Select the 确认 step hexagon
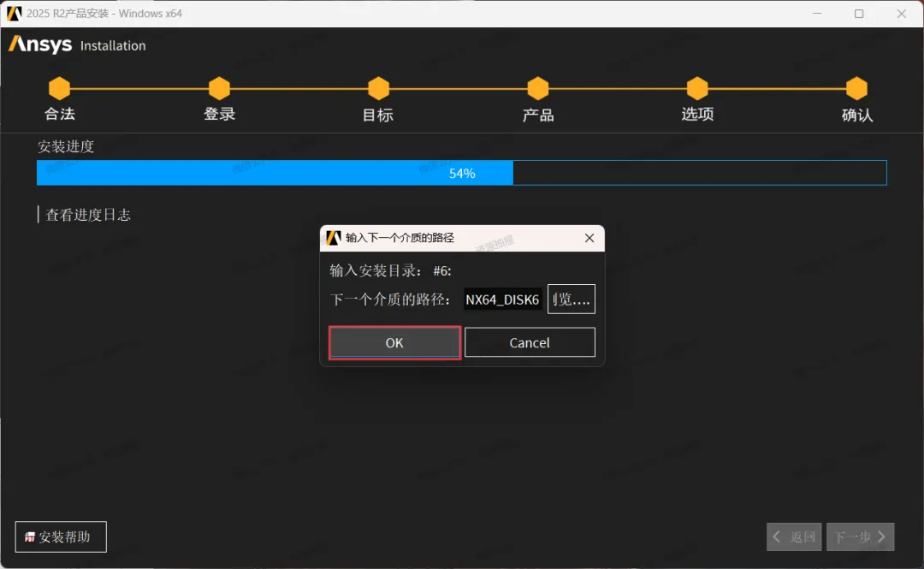924x569 pixels. [856, 88]
